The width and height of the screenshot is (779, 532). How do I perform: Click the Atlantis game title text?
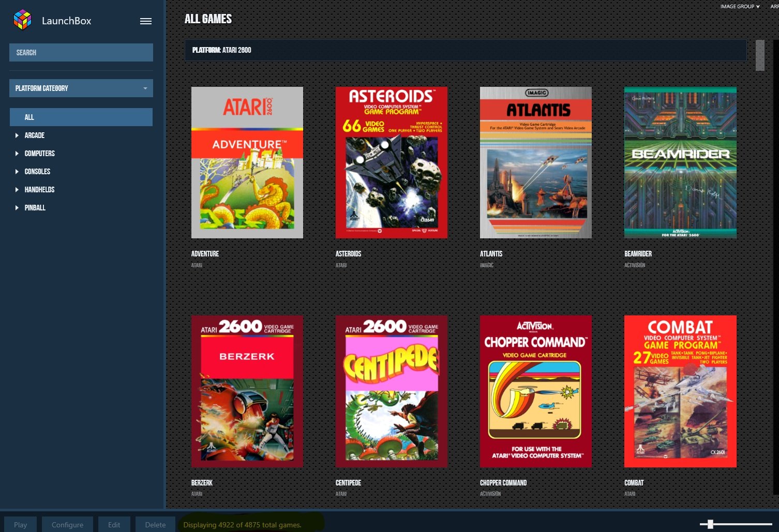491,254
